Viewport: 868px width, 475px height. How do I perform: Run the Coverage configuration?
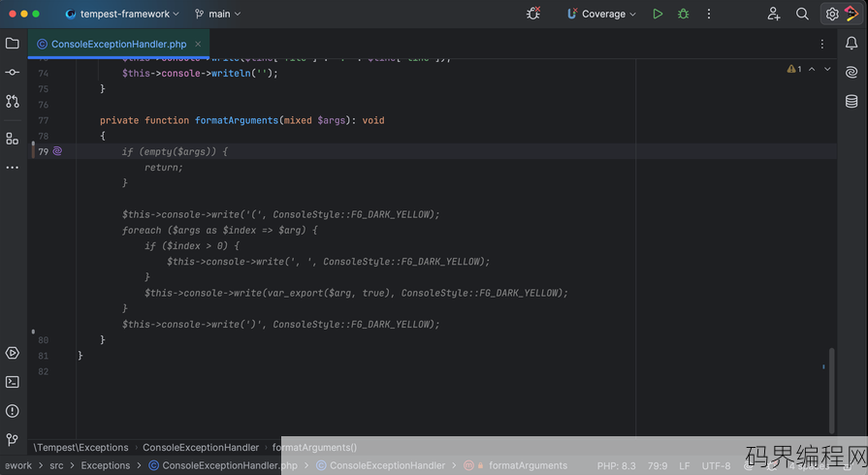(658, 14)
